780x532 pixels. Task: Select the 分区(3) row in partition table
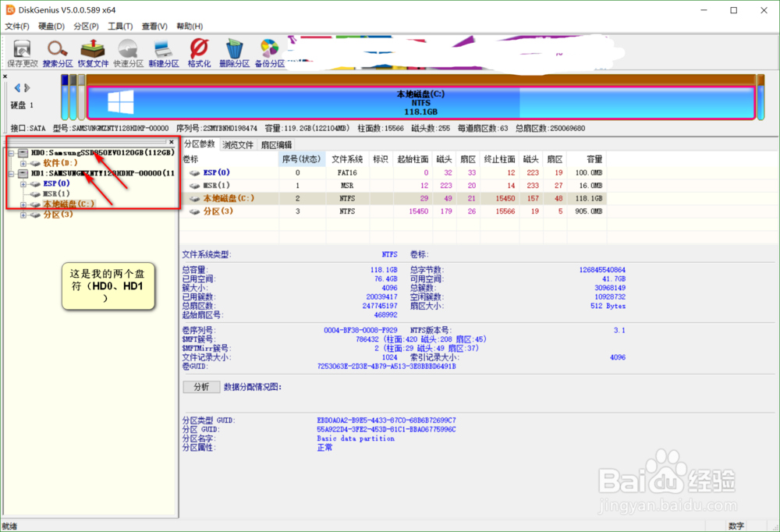coord(393,211)
